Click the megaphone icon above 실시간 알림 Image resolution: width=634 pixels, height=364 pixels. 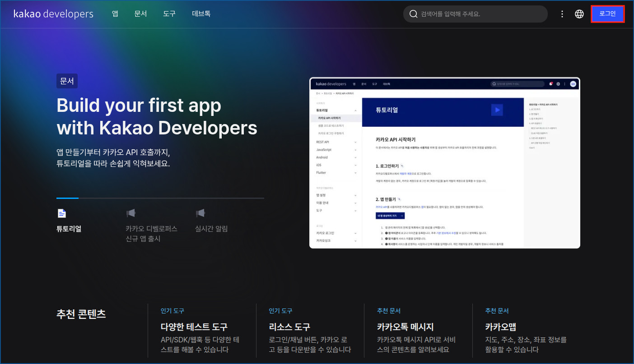pos(200,213)
